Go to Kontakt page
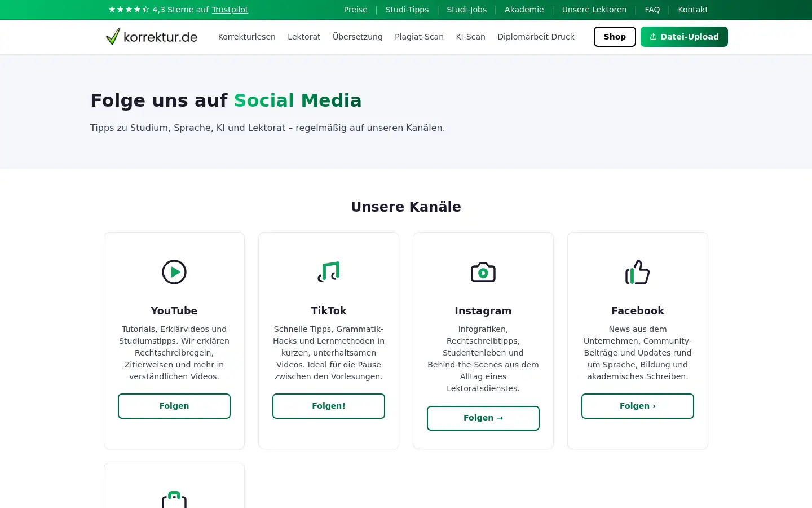Image resolution: width=812 pixels, height=508 pixels. 693,10
